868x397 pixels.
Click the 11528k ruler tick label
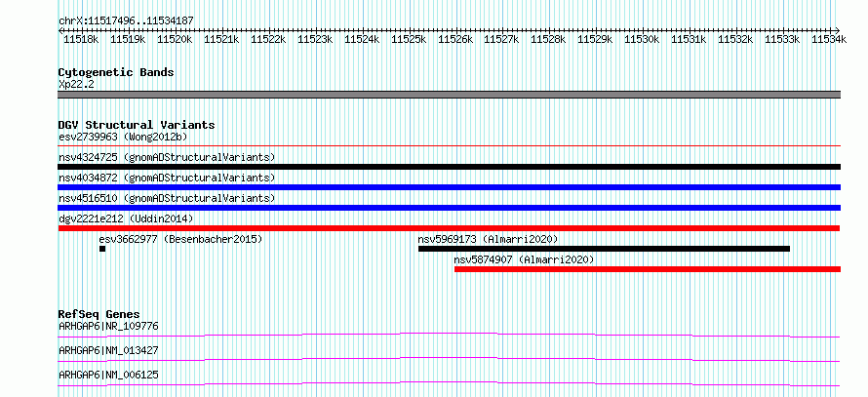coord(549,39)
